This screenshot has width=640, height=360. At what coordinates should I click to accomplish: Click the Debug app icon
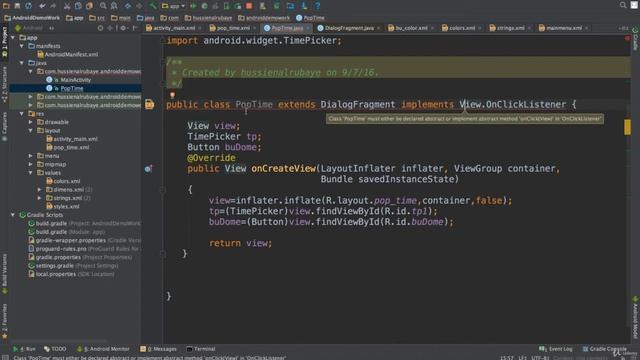tap(204, 6)
